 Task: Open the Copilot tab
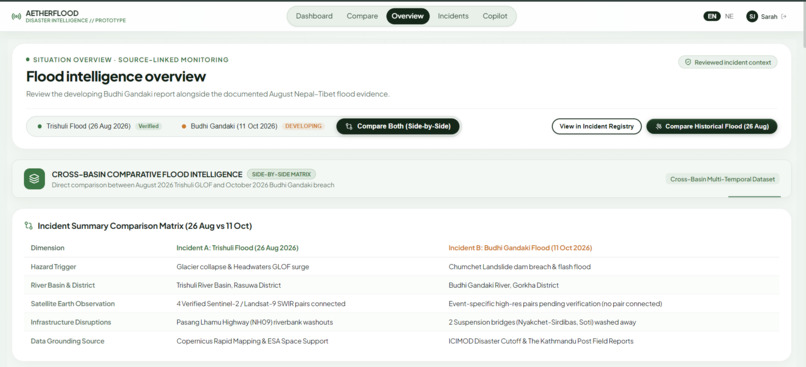point(495,16)
